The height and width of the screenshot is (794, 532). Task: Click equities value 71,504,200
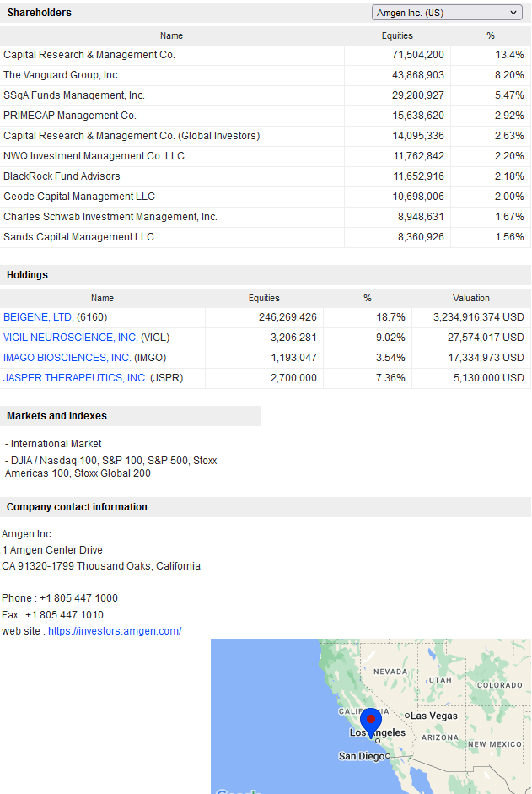click(x=418, y=55)
